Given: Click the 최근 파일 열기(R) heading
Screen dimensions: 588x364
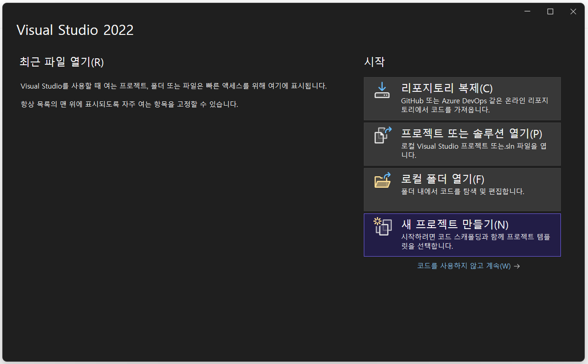Looking at the screenshot, I should [x=62, y=62].
